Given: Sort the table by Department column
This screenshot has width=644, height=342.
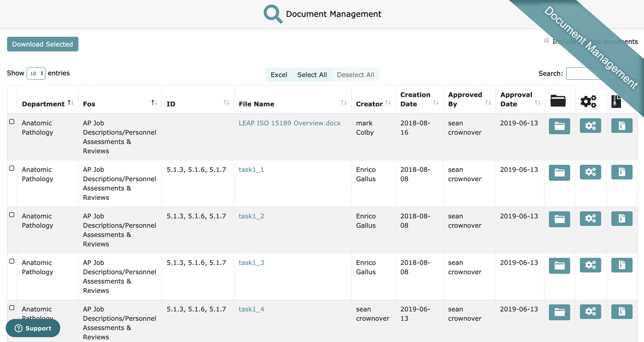Looking at the screenshot, I should coord(43,104).
